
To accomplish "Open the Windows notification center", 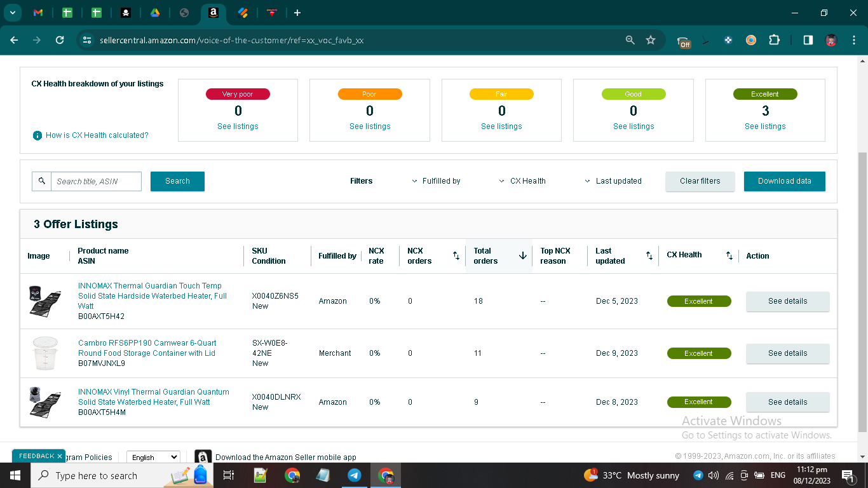I will 848,475.
